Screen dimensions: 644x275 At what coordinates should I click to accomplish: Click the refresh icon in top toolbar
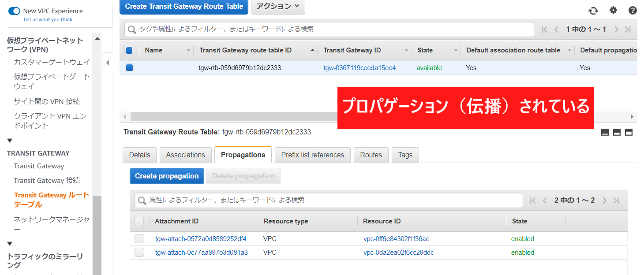[593, 11]
